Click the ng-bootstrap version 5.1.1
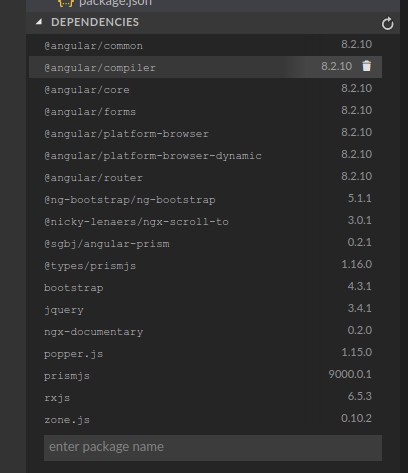The height and width of the screenshot is (473, 408). pos(360,198)
